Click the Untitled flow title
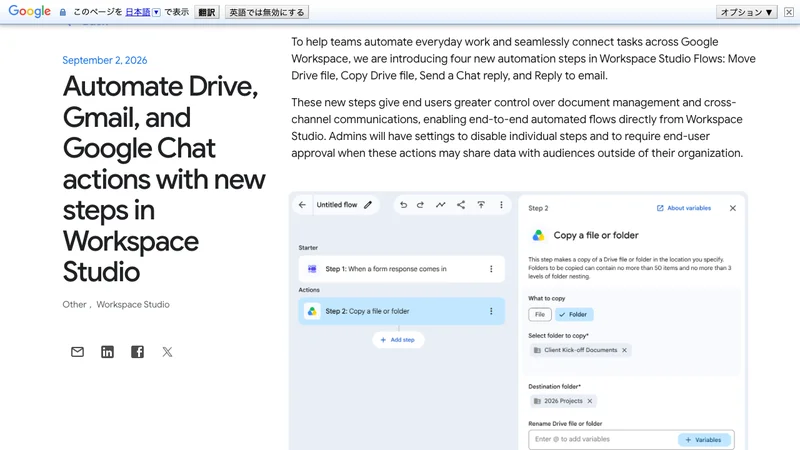 click(337, 205)
